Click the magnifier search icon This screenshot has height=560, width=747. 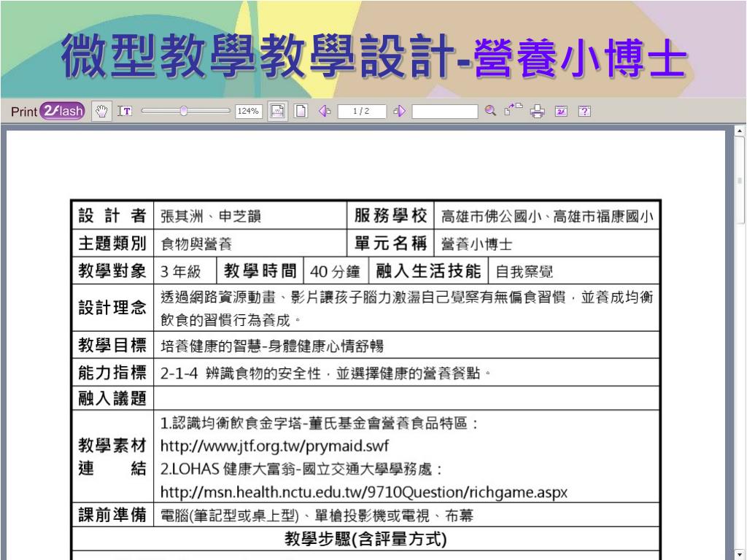click(x=490, y=111)
